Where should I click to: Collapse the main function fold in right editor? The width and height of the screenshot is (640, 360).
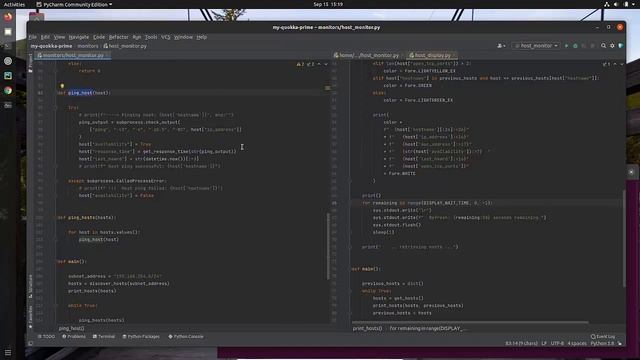pyautogui.click(x=351, y=269)
